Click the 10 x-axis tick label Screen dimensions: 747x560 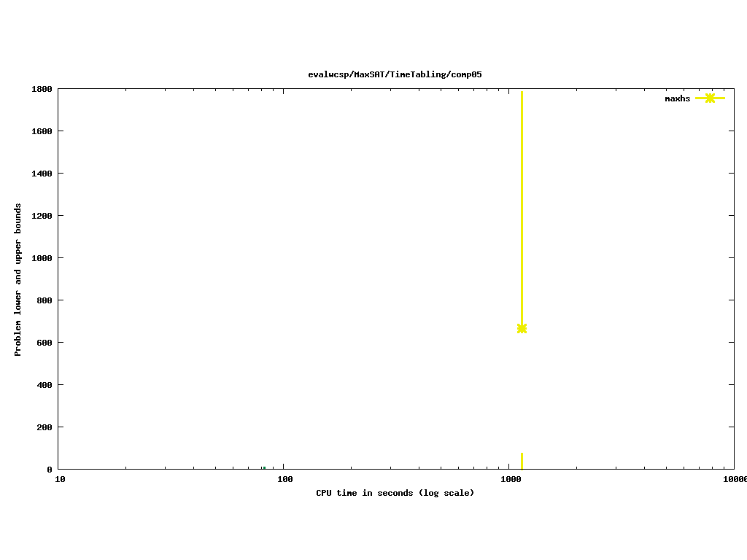point(61,479)
